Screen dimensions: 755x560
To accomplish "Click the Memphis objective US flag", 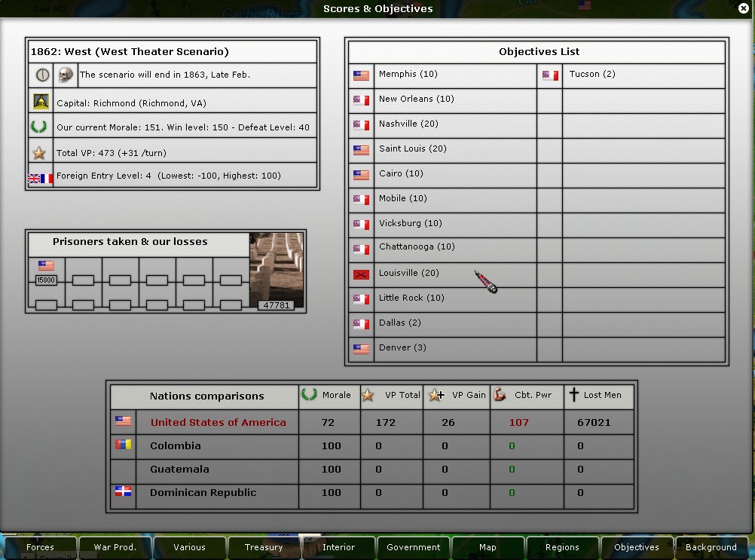I will pyautogui.click(x=362, y=75).
